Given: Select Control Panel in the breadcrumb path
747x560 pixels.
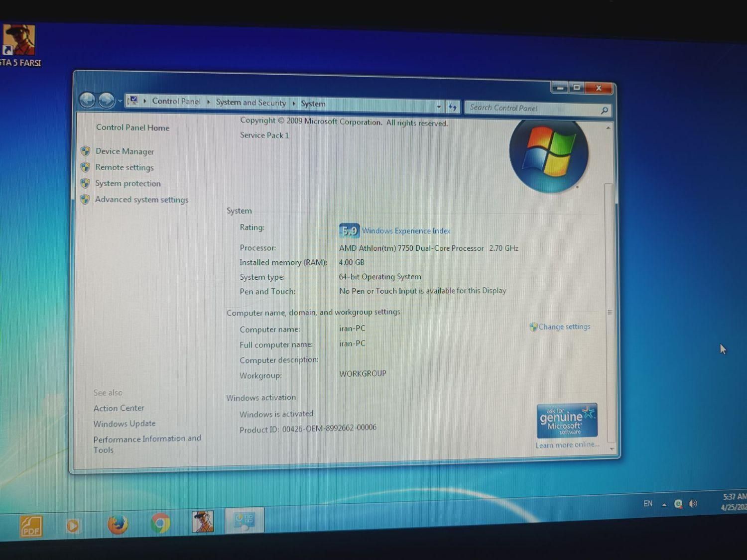Looking at the screenshot, I should pos(176,101).
